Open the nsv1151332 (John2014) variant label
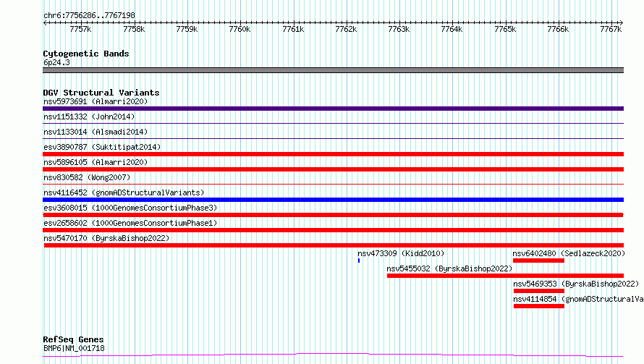644x364 pixels. (x=89, y=117)
